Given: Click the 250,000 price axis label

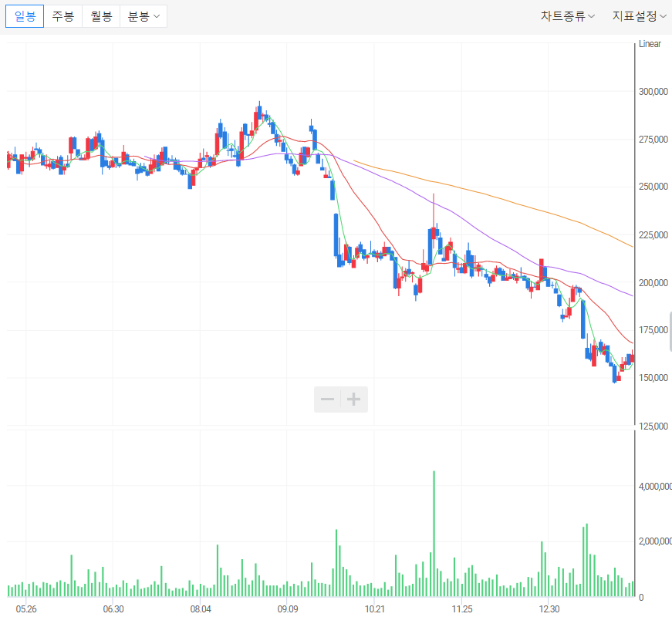Looking at the screenshot, I should [653, 187].
